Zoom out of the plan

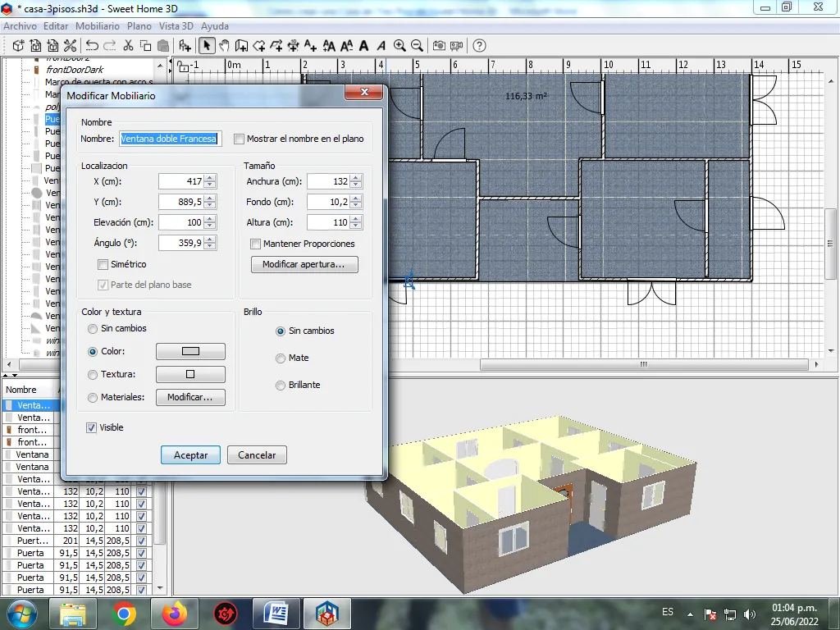(x=417, y=46)
